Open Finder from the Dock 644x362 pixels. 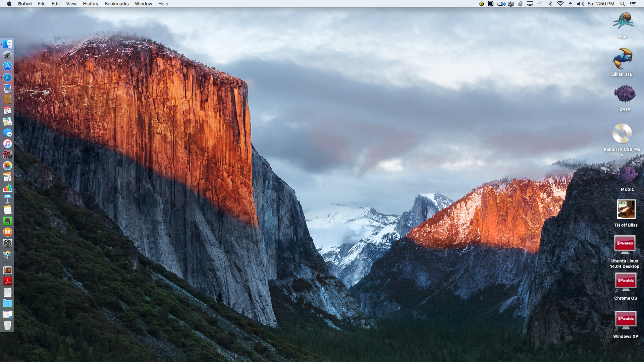pos(7,44)
